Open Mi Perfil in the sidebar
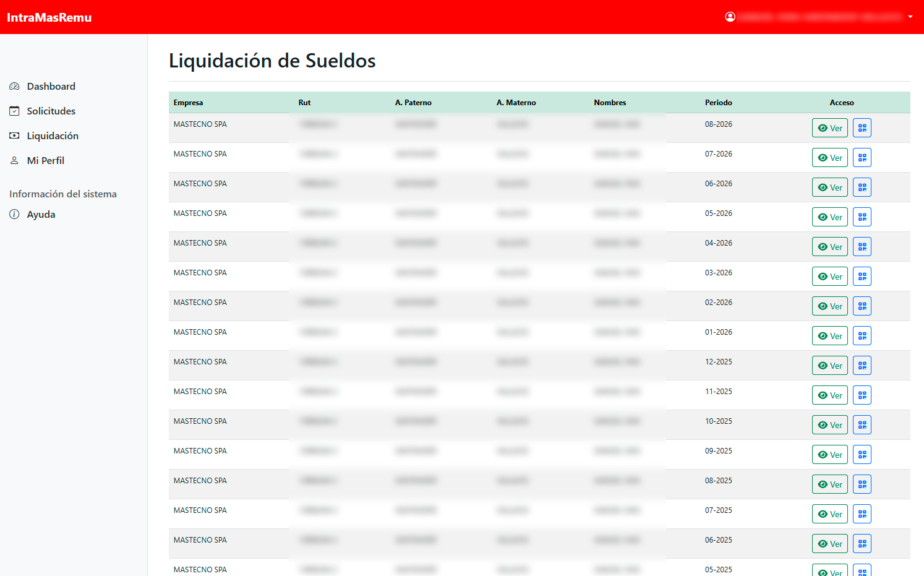Screen dimensions: 924x576 point(36,160)
